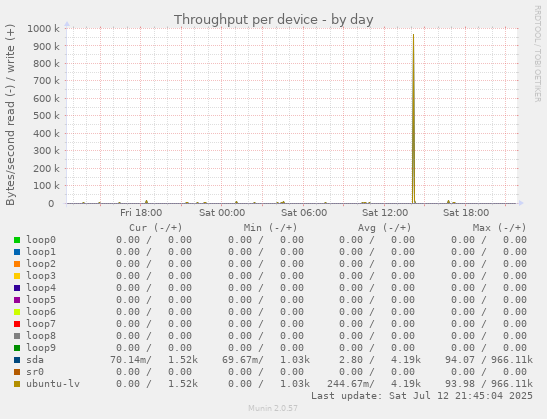
Task: Click the 1000 k y-axis label
Action: (x=43, y=29)
